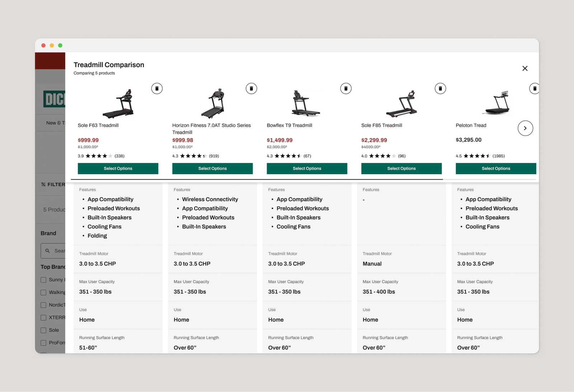
Task: Click the brand search magnifier icon
Action: point(48,251)
